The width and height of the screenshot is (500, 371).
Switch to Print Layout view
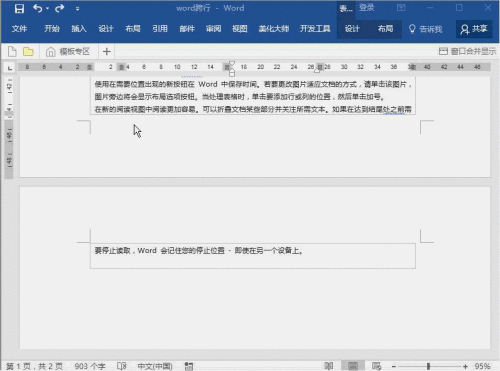tap(353, 366)
